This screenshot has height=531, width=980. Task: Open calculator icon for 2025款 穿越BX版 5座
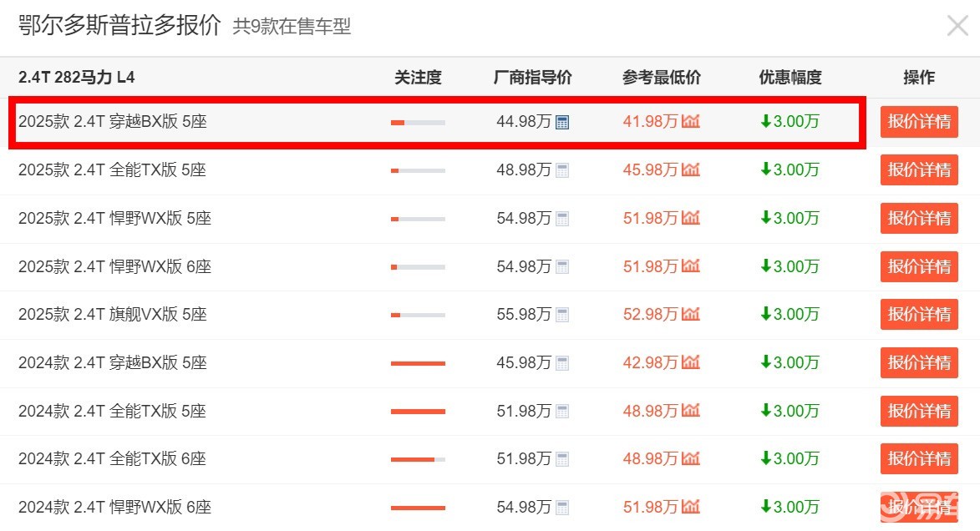562,122
